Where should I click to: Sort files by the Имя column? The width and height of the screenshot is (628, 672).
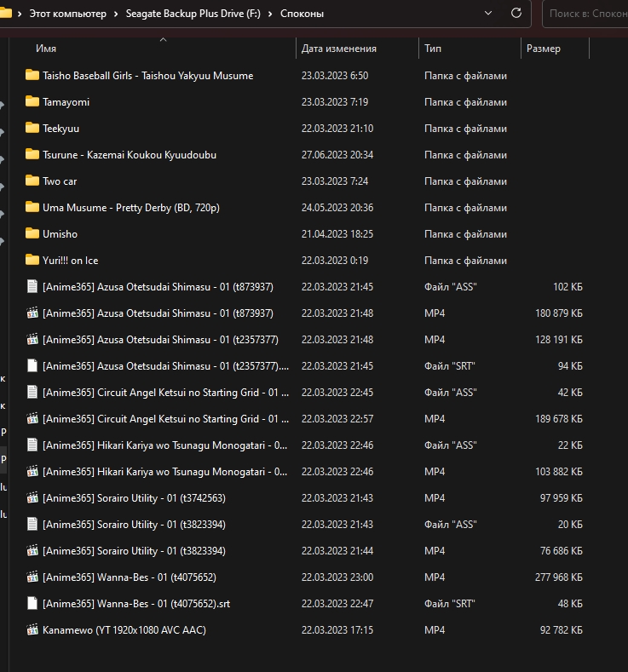pyautogui.click(x=46, y=49)
